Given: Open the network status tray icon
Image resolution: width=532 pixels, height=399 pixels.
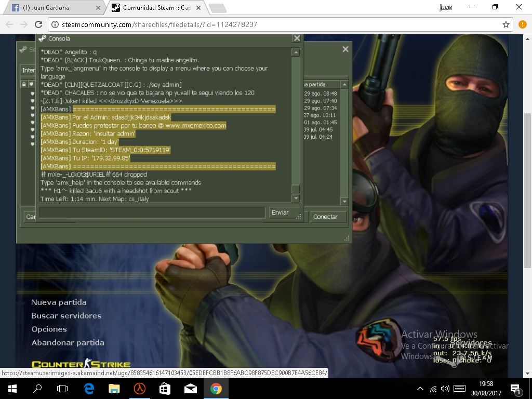Looking at the screenshot, I should pyautogui.click(x=433, y=389).
